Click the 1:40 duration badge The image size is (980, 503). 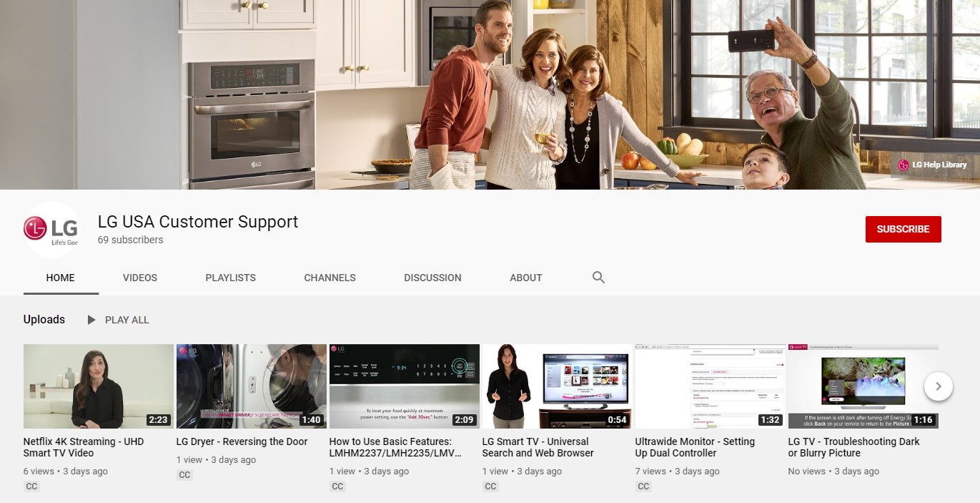click(311, 420)
